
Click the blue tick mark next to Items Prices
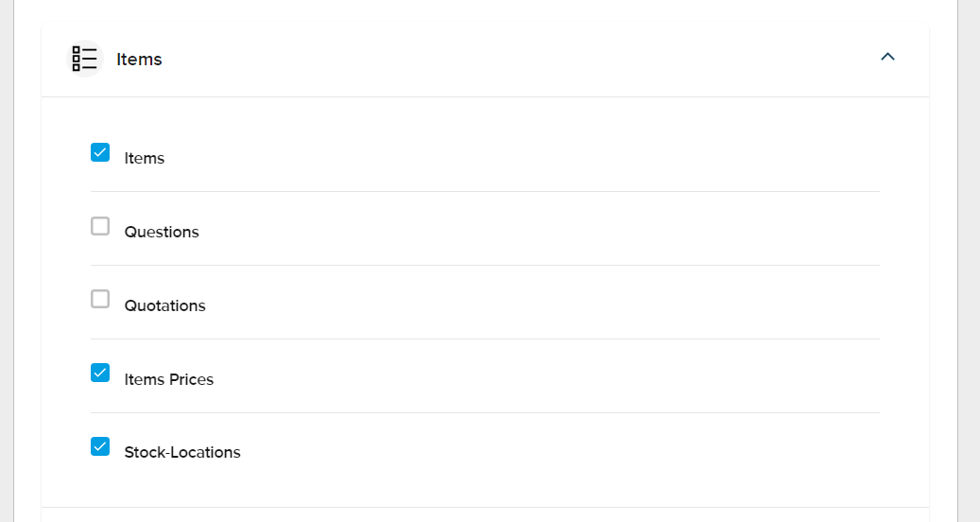click(x=100, y=374)
